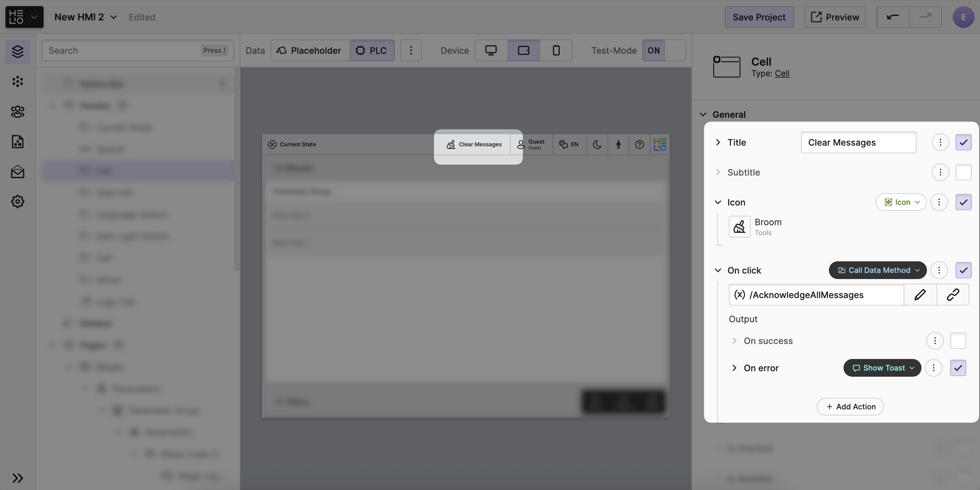Viewport: 980px width, 490px height.
Task: Open the Show Toast dropdown
Action: click(882, 368)
